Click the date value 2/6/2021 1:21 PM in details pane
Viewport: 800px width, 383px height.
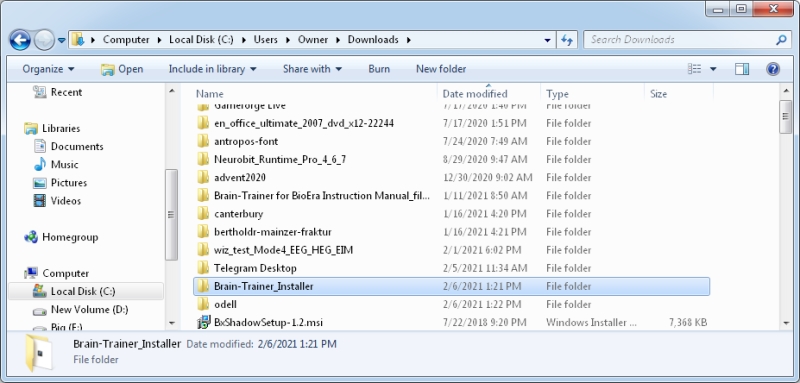(296, 344)
